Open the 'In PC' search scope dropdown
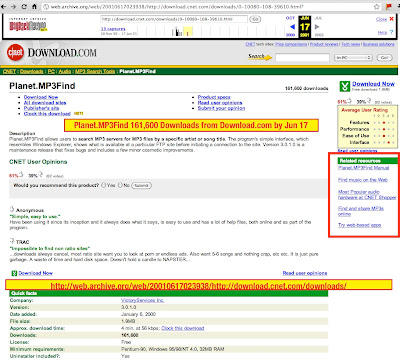The width and height of the screenshot is (400, 360). (x=353, y=58)
